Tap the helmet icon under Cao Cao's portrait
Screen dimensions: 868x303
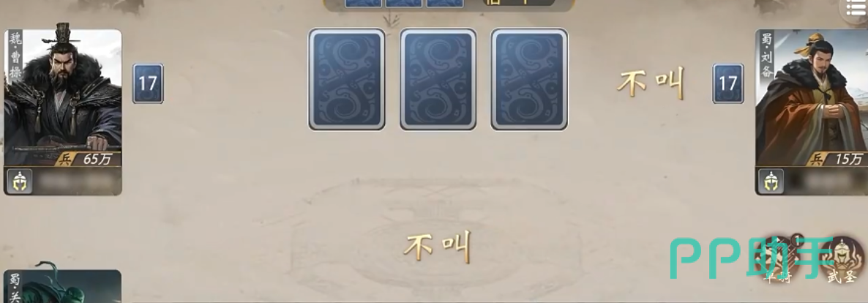tap(19, 181)
